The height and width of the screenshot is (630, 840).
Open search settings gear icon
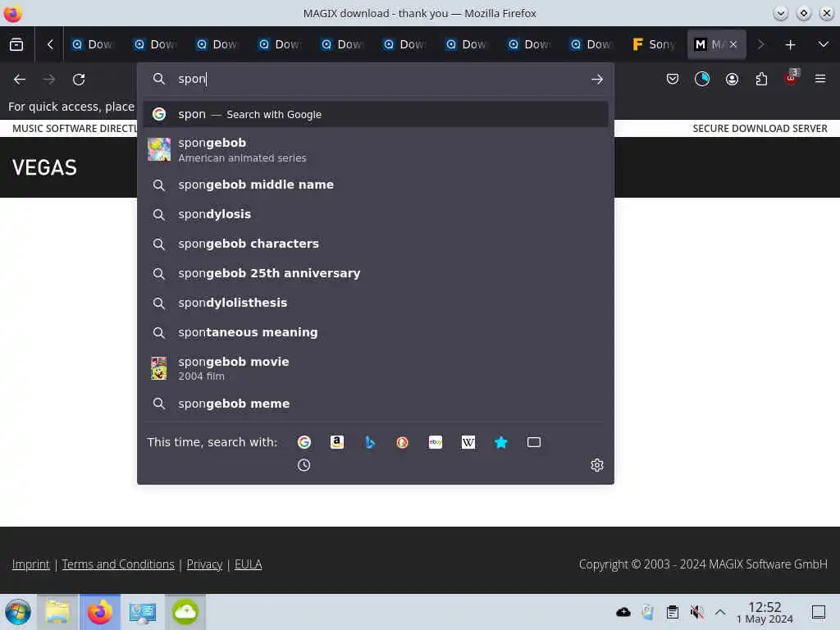point(597,465)
